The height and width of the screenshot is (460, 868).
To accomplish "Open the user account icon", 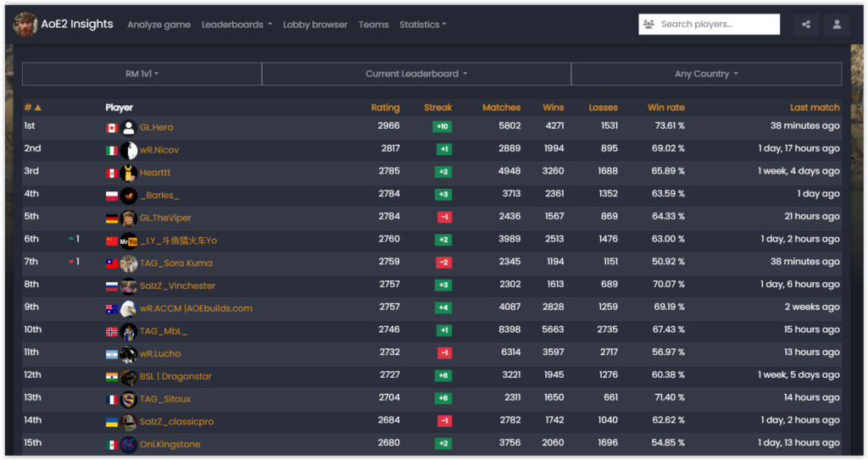I will click(x=837, y=25).
